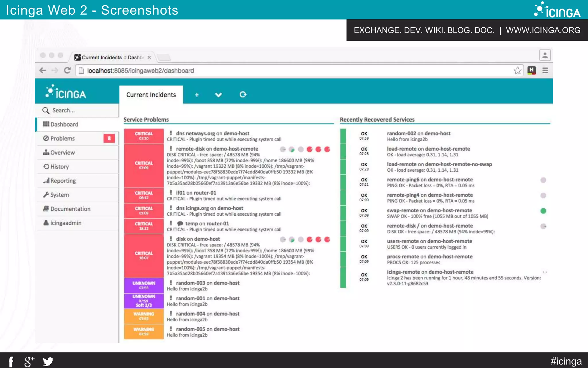Image resolution: width=588 pixels, height=368 pixels.
Task: Click the Recently Recovered Services heading
Action: [x=377, y=120]
